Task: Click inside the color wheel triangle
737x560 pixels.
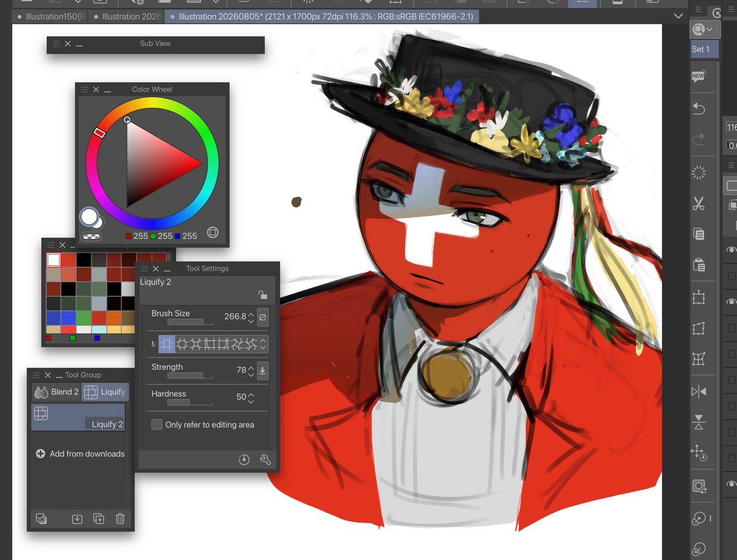Action: point(154,163)
